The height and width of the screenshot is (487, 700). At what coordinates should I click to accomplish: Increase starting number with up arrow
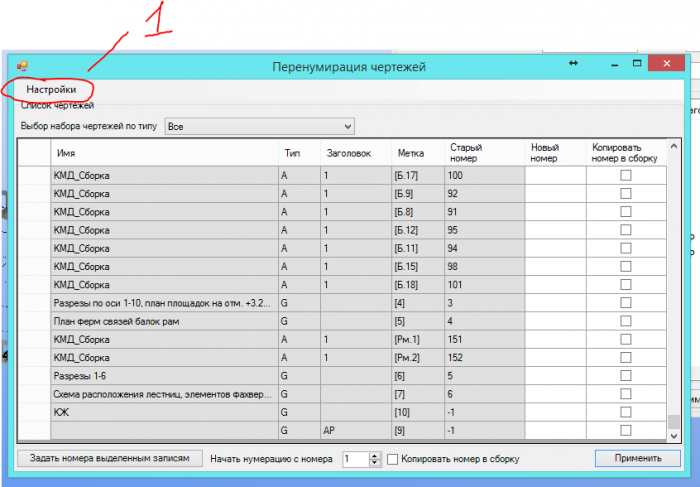tap(375, 455)
